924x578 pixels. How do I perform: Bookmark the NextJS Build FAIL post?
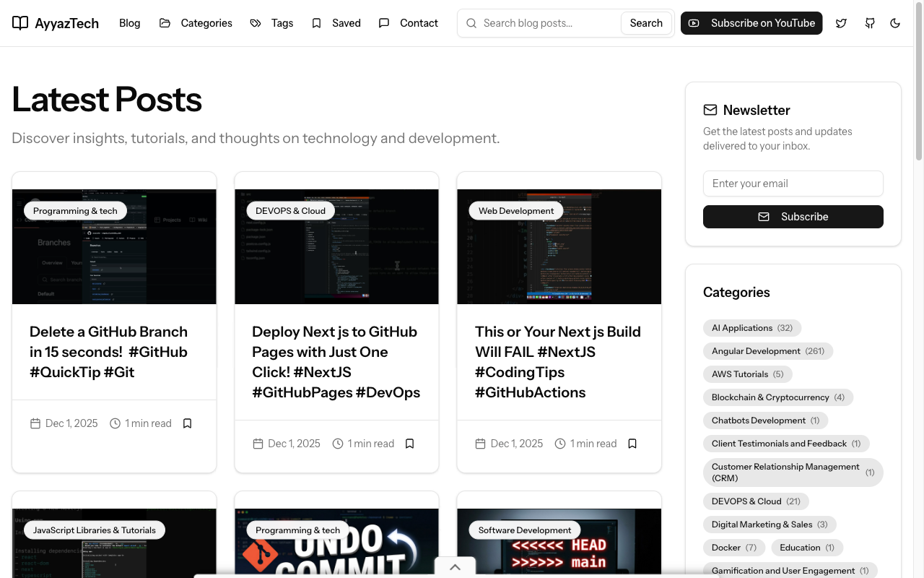click(632, 443)
